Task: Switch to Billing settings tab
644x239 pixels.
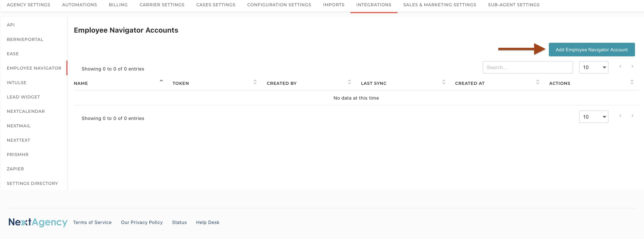Action: tap(118, 5)
